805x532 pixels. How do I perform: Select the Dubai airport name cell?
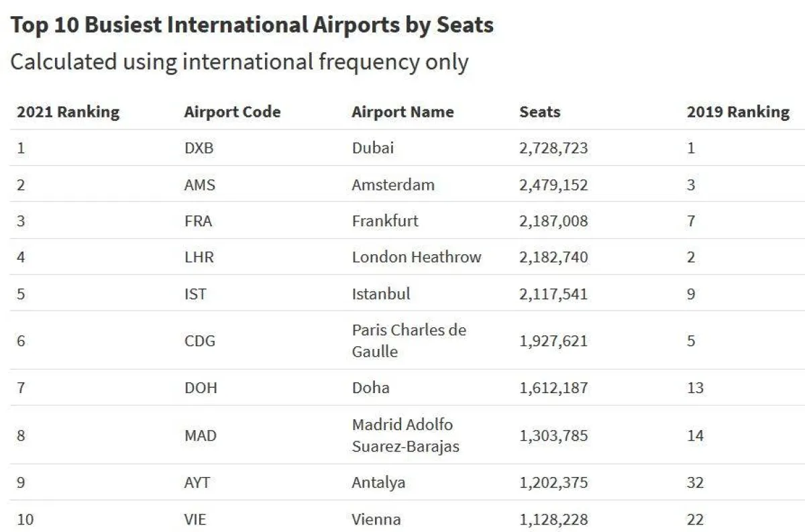pyautogui.click(x=373, y=148)
